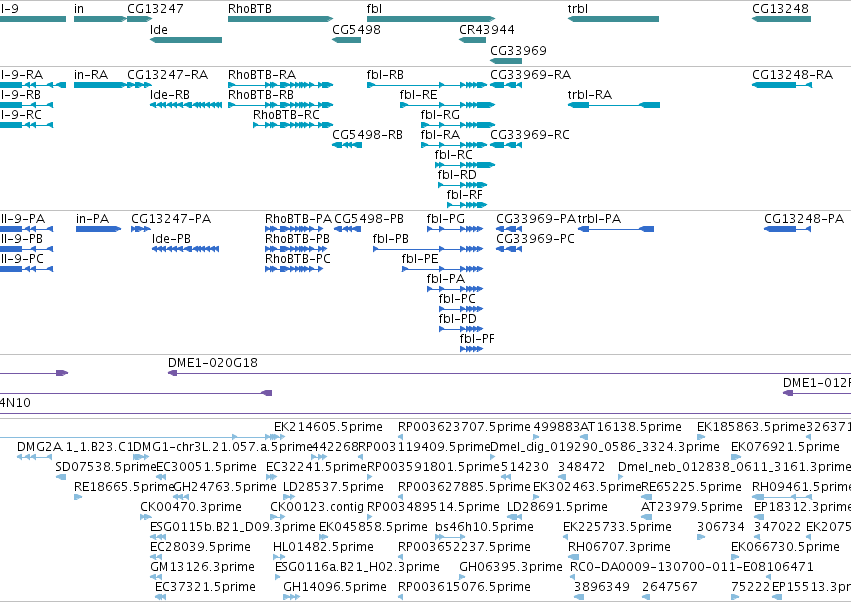Click the CG13248 gene label
The image size is (851, 602).
coord(780,9)
